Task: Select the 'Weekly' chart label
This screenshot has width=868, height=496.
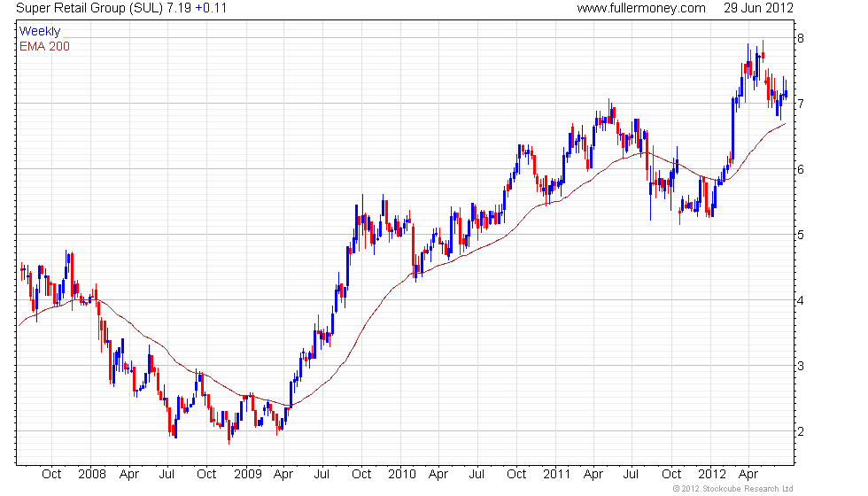Action: [x=39, y=32]
